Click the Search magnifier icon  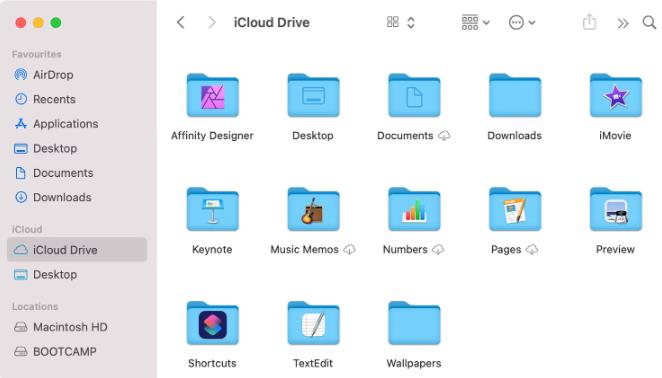[x=649, y=22]
